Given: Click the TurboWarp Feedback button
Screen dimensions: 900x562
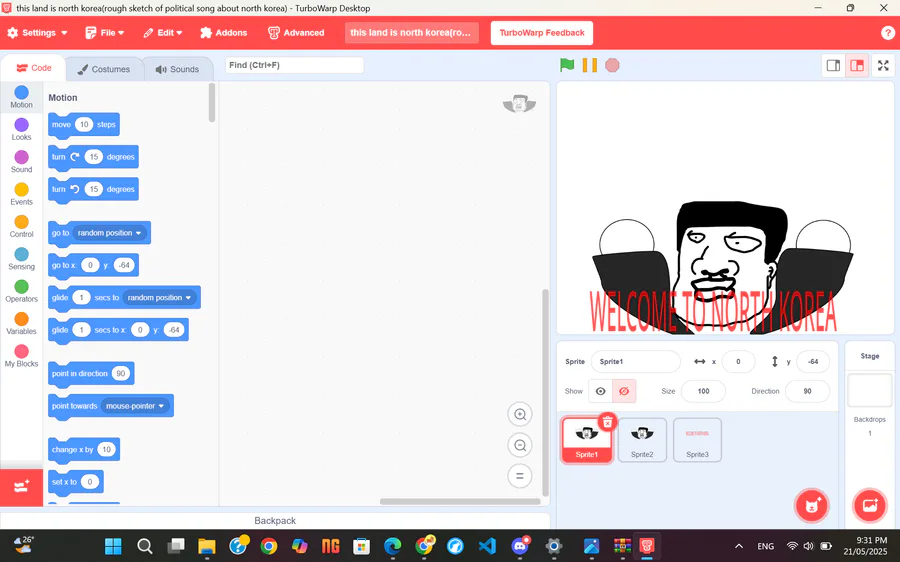Looking at the screenshot, I should (x=542, y=33).
